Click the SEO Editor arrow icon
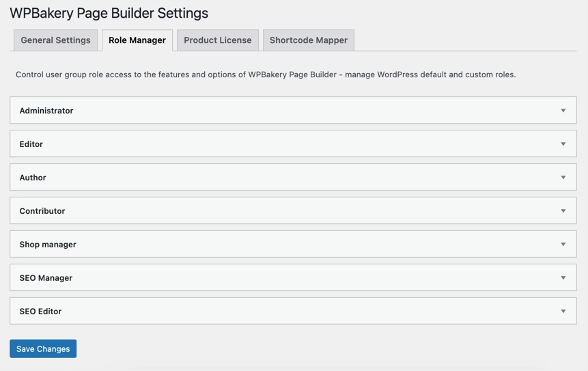 tap(563, 312)
